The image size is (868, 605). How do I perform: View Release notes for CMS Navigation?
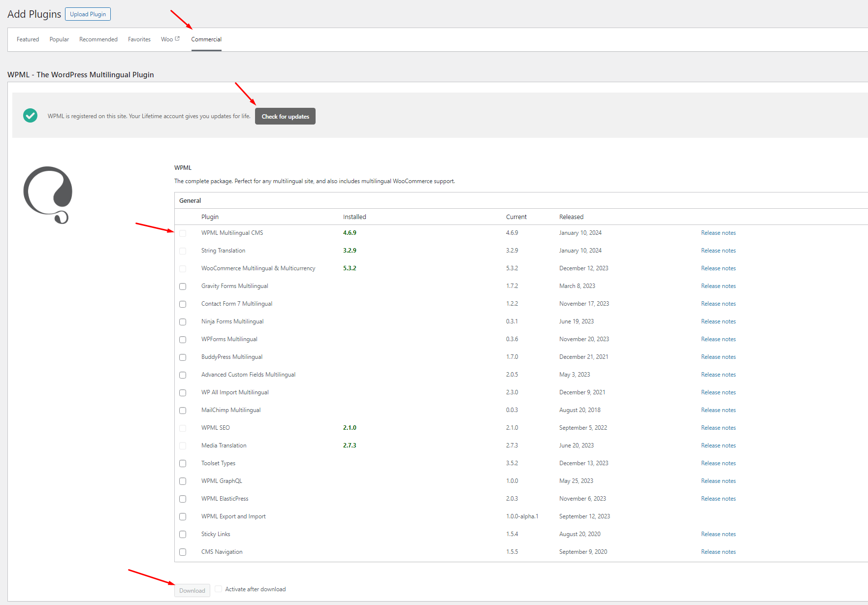tap(718, 552)
